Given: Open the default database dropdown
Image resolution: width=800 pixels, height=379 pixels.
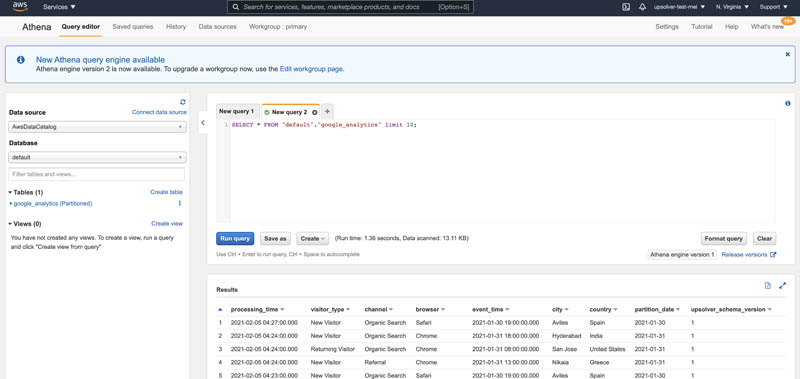Looking at the screenshot, I should coord(97,157).
